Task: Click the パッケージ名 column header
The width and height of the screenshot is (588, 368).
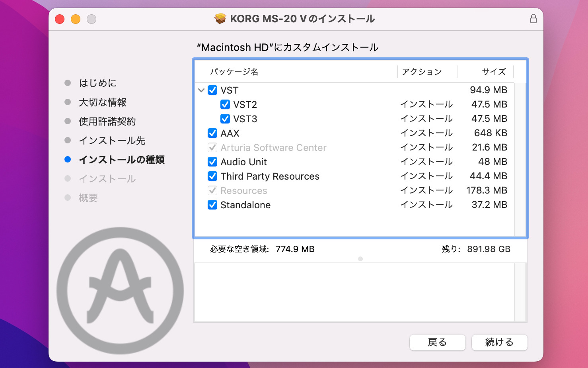Action: 234,72
